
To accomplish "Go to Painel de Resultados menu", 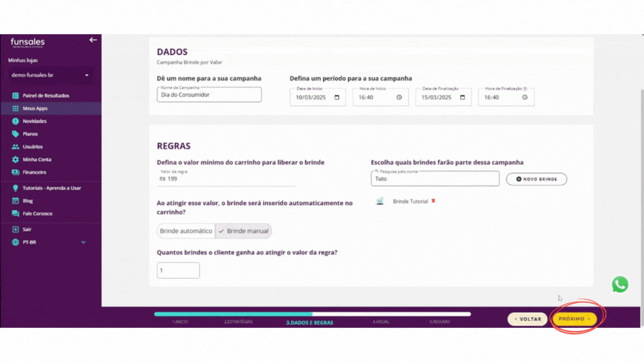I will (x=46, y=96).
